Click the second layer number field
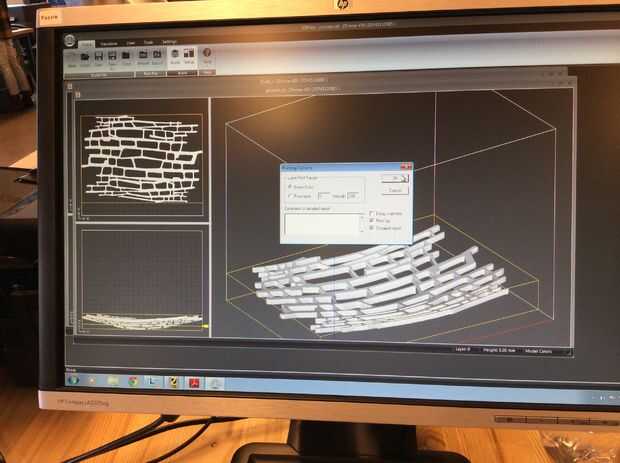Viewport: 620px width, 463px height. click(352, 196)
